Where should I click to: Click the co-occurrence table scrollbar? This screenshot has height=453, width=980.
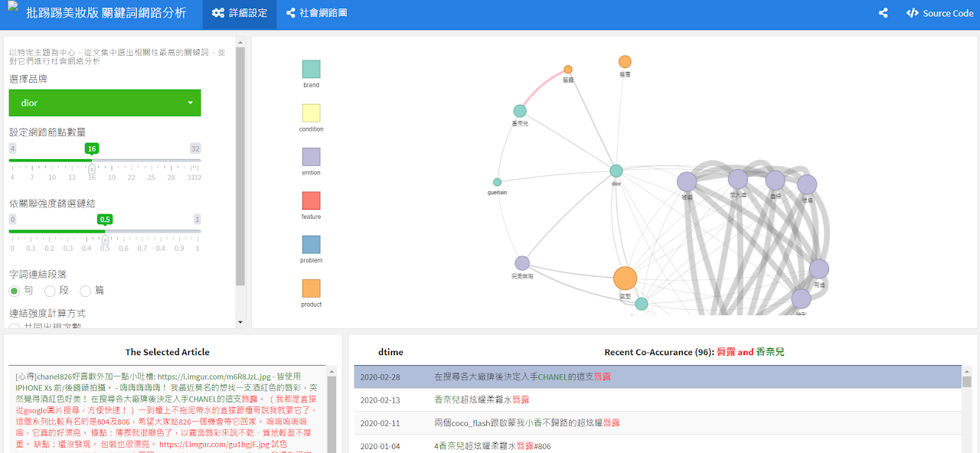[x=967, y=382]
